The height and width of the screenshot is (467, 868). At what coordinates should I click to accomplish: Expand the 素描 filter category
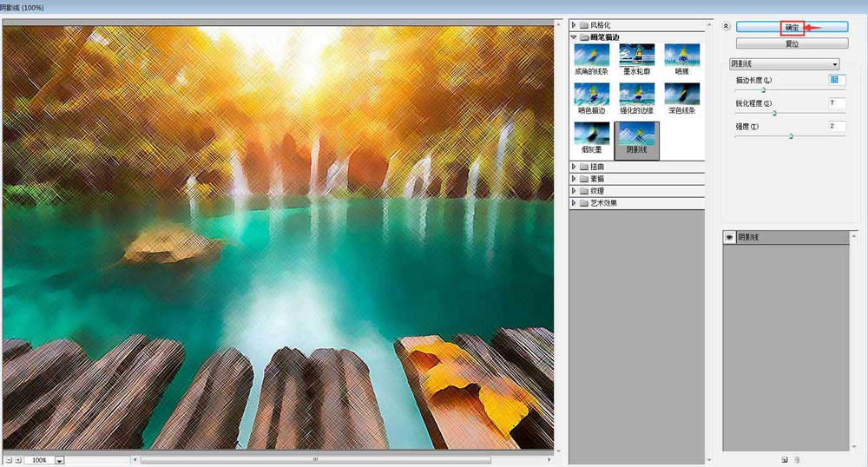click(574, 178)
